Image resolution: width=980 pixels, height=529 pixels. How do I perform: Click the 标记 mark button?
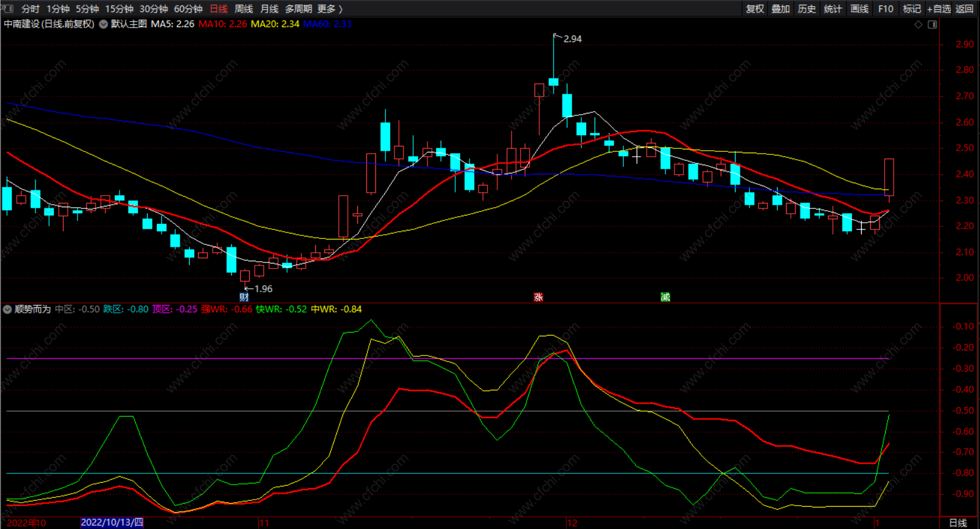click(x=912, y=9)
